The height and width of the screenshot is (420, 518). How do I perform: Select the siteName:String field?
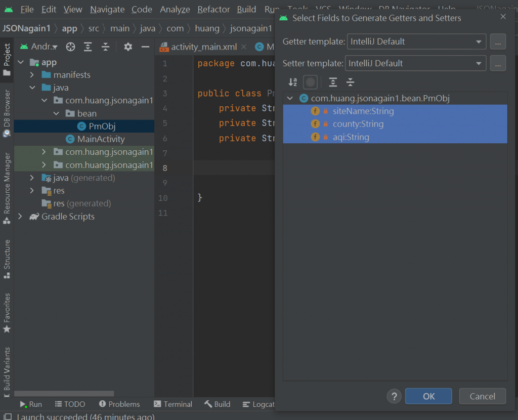(395, 111)
